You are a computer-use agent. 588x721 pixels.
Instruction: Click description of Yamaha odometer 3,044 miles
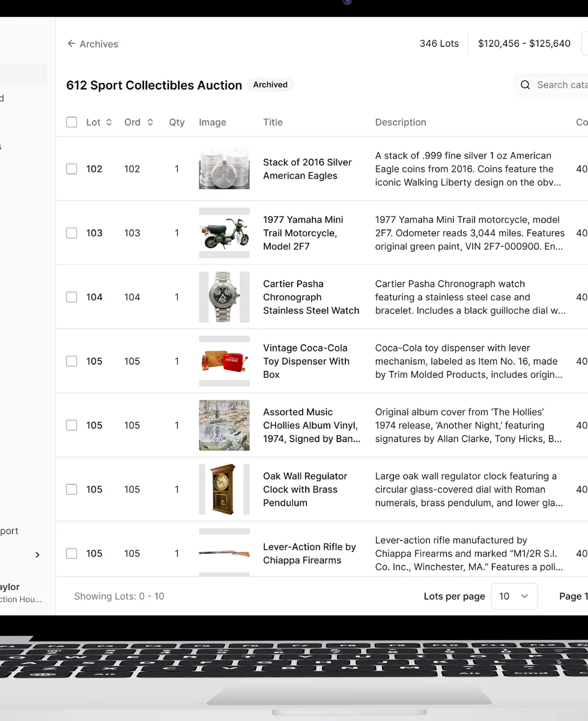pos(470,233)
